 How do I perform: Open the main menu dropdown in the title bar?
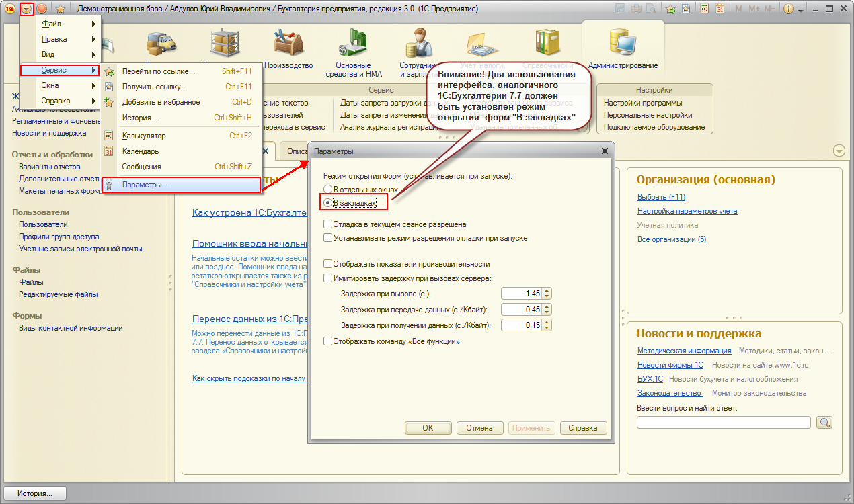coord(26,9)
